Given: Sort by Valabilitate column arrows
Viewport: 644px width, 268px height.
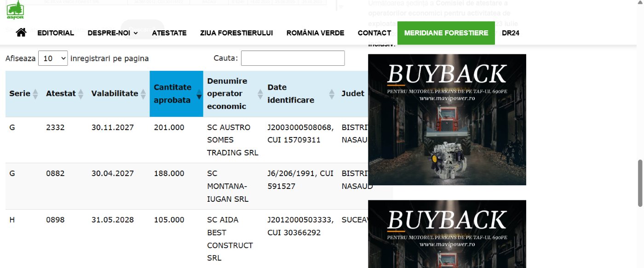Looking at the screenshot, I should point(143,94).
